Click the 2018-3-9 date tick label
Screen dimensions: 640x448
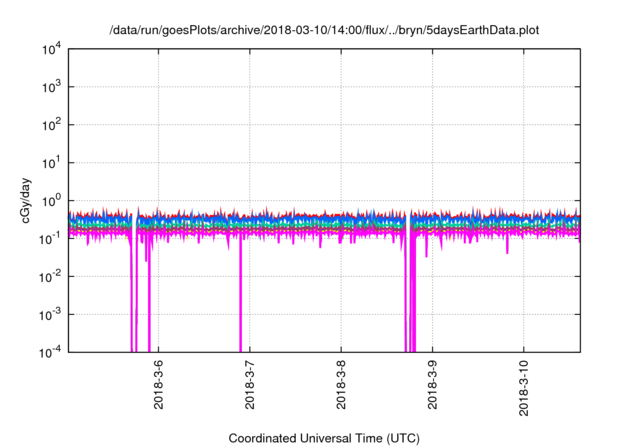pyautogui.click(x=432, y=384)
